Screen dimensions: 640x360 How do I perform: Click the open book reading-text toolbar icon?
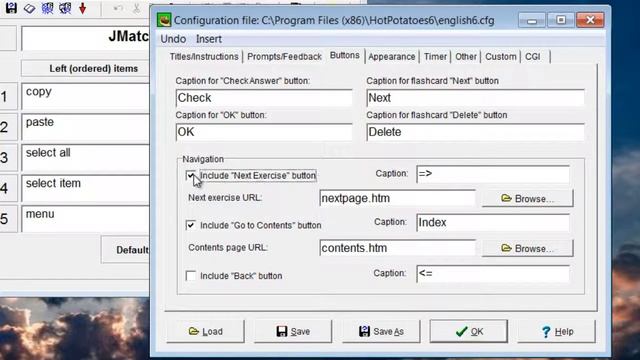click(29, 8)
